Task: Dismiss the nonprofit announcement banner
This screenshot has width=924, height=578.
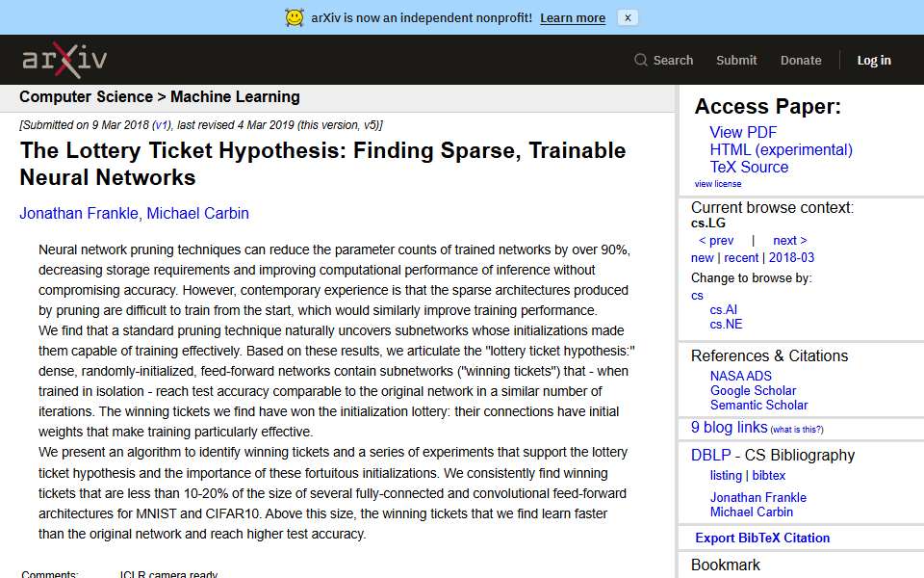Action: click(x=628, y=17)
